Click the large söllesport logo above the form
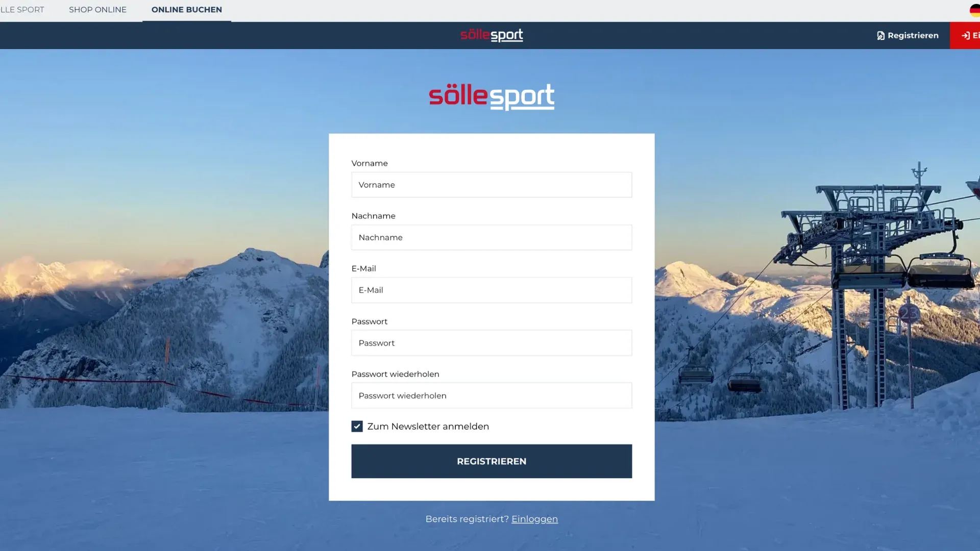Viewport: 980px width, 551px height. (x=492, y=96)
